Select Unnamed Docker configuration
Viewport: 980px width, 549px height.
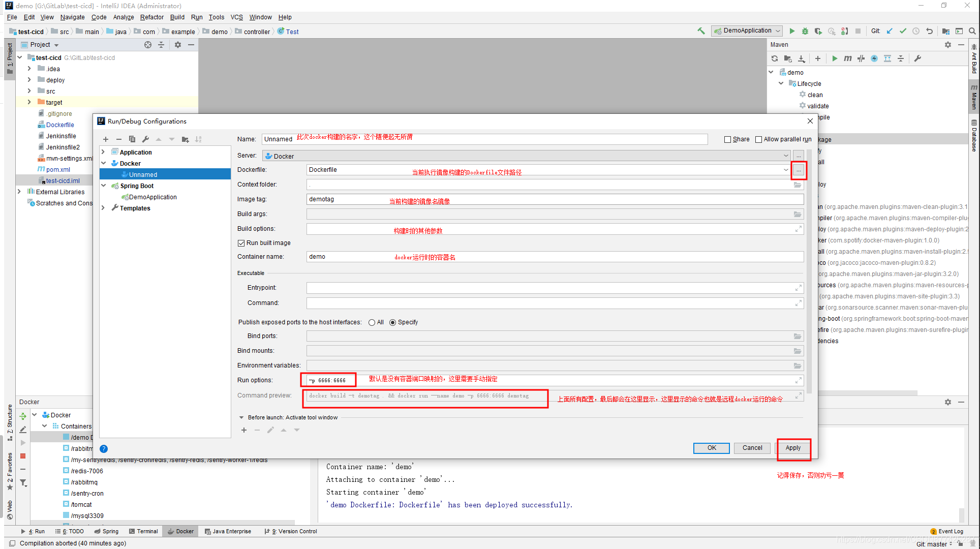tap(165, 174)
